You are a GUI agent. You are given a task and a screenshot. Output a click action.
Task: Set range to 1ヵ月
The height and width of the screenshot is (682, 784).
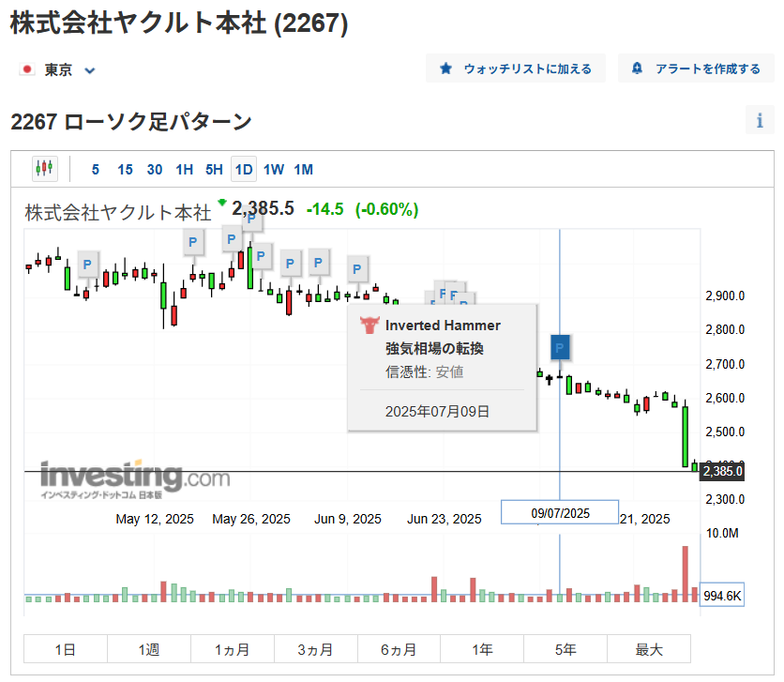point(232,649)
